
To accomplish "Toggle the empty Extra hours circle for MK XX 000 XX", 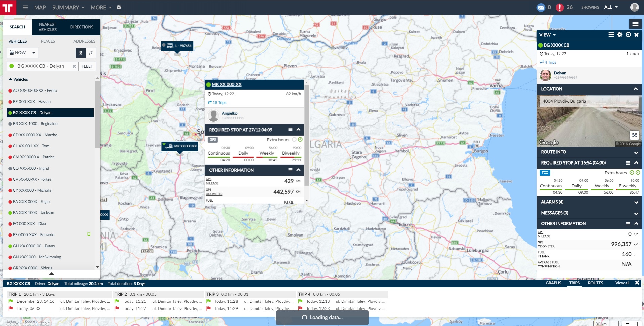I will coord(294,140).
